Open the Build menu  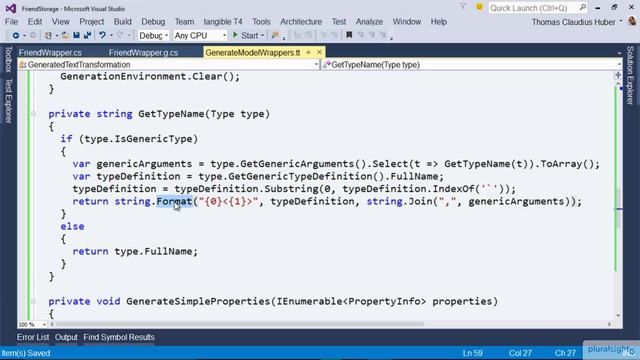[x=122, y=22]
